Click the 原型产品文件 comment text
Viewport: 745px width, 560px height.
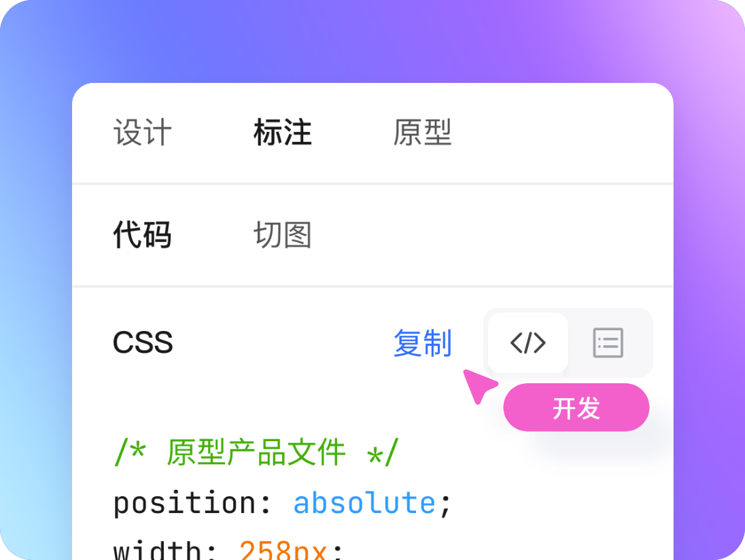pos(256,453)
